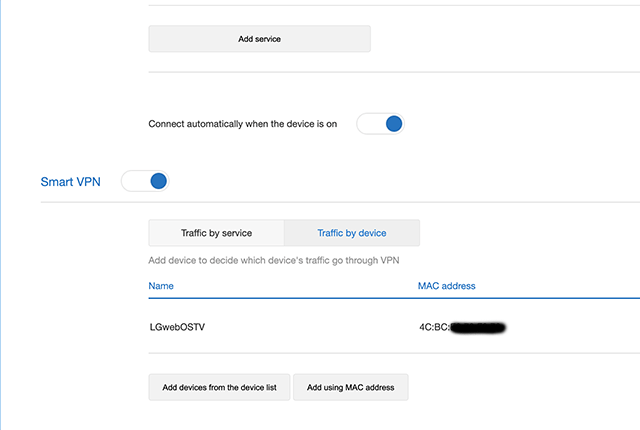Viewport: 640px width, 430px height.
Task: Click the 4C:BC MAC address prefix
Action: coord(433,327)
